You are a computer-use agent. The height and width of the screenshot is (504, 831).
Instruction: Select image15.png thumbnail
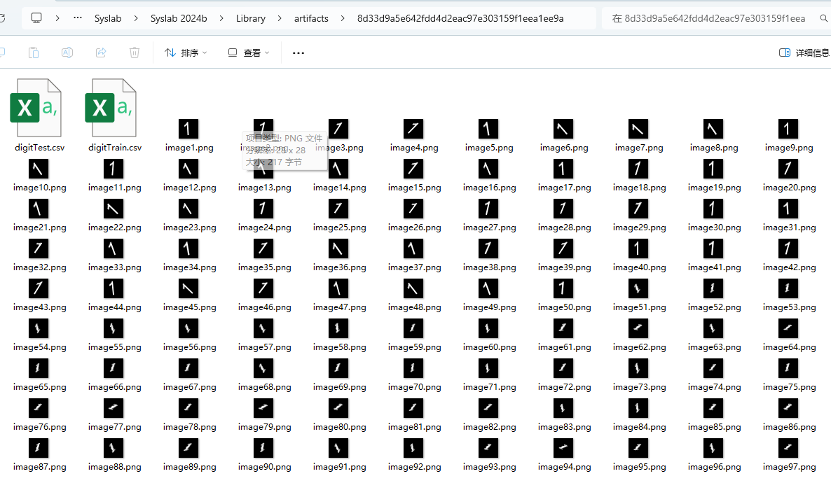coord(413,169)
